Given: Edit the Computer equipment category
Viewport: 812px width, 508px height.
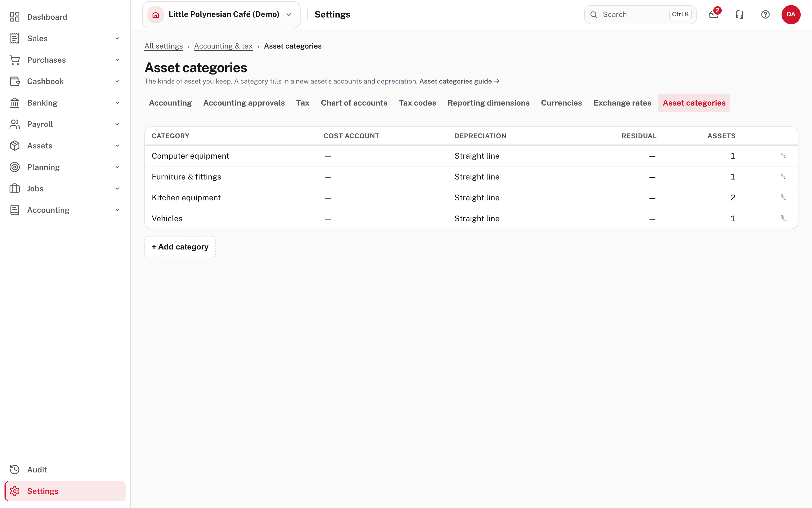Looking at the screenshot, I should tap(783, 156).
